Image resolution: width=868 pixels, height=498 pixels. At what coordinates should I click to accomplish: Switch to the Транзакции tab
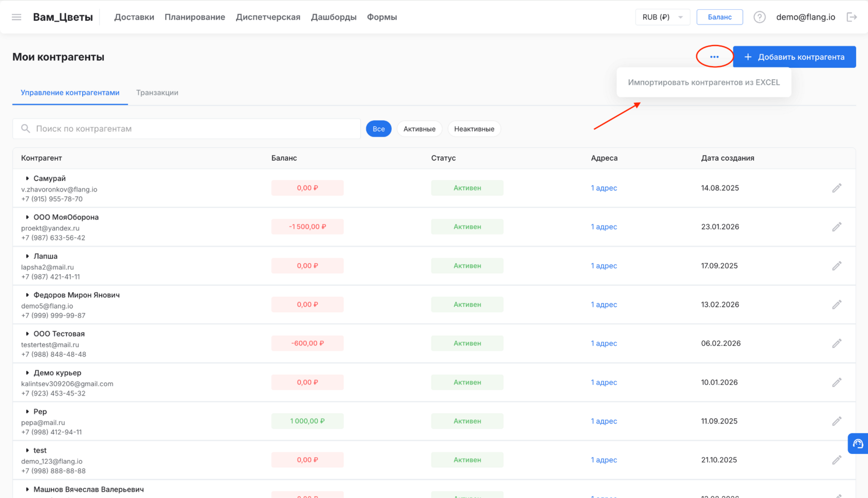coord(157,93)
